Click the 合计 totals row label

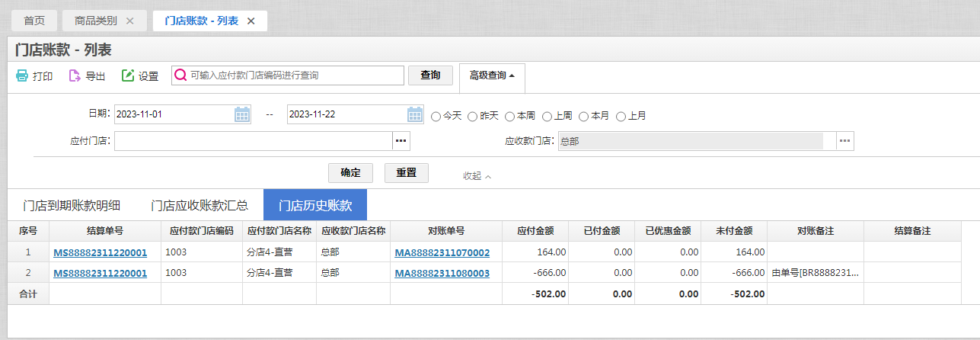point(28,293)
